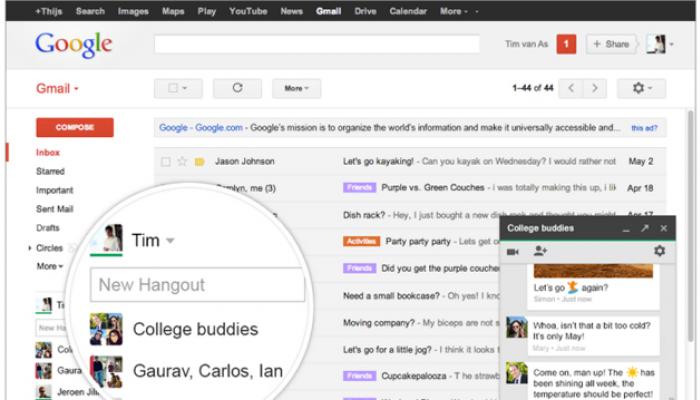Open College buddies group avatar in magnifier
The height and width of the screenshot is (400, 700).
[x=106, y=329]
